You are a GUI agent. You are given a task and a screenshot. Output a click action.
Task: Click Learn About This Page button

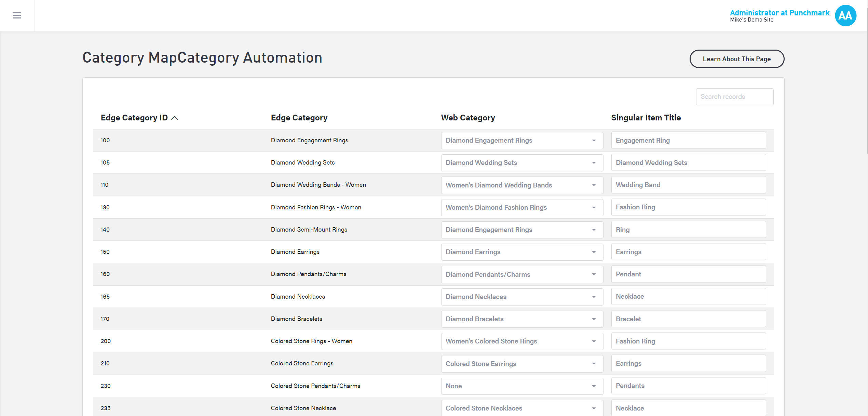point(736,59)
